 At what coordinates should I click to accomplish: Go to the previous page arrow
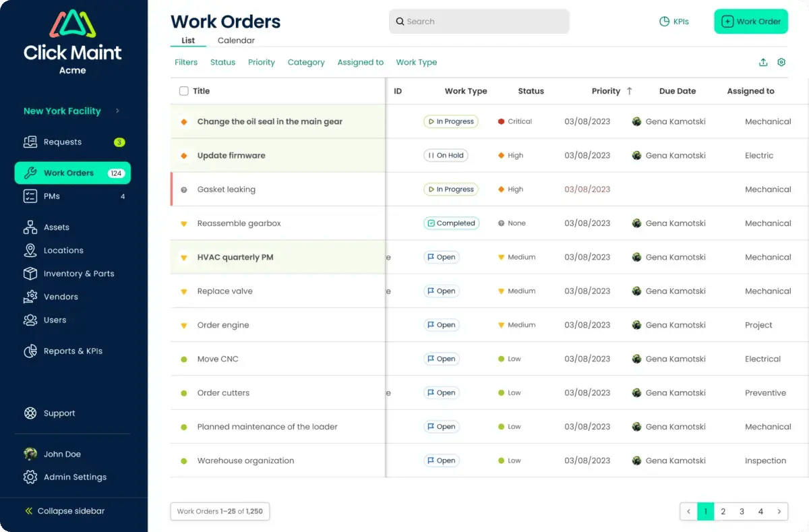click(688, 512)
